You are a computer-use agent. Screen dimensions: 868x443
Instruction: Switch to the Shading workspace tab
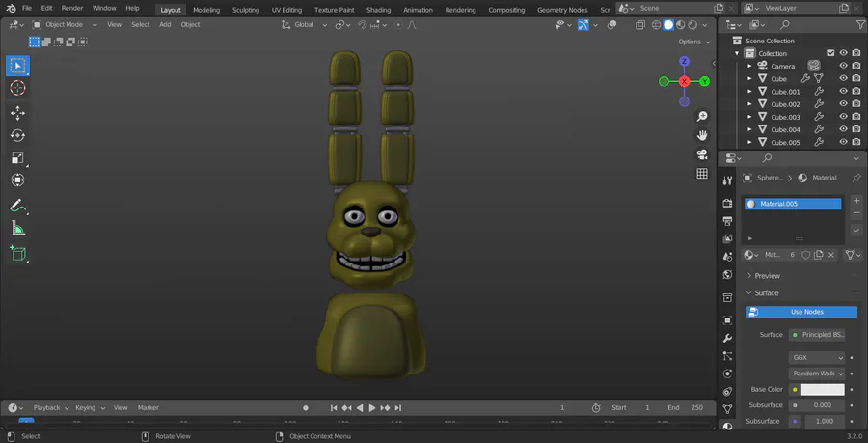click(378, 10)
